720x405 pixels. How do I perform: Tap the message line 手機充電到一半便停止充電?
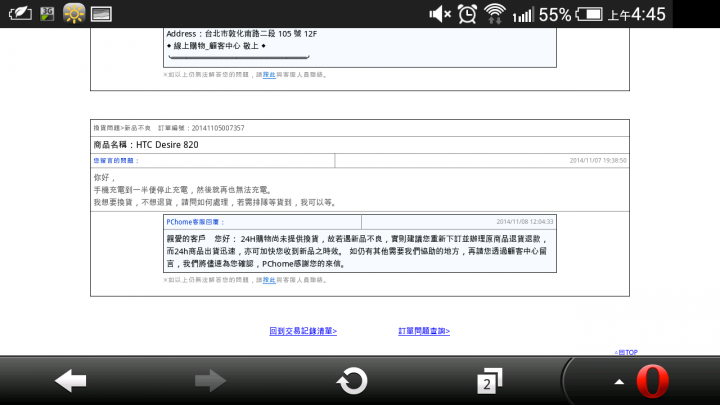(184, 190)
